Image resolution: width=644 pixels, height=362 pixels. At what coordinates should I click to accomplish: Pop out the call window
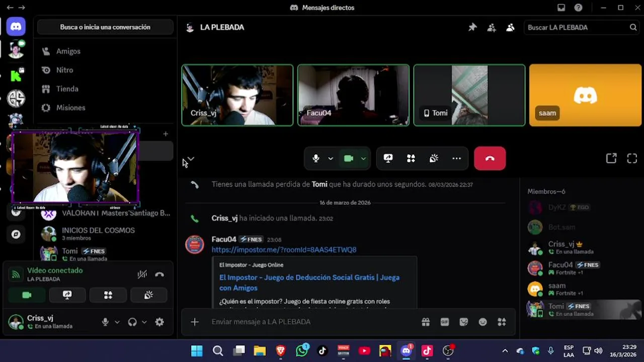(x=611, y=158)
